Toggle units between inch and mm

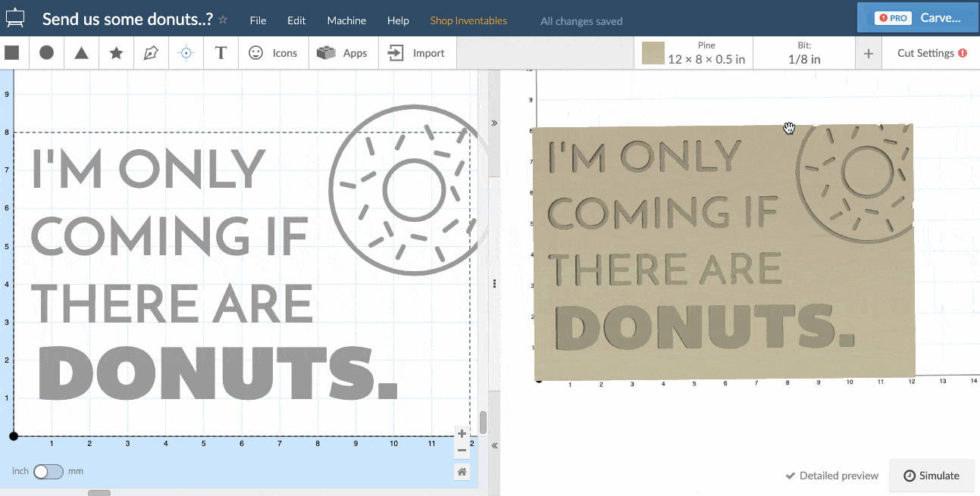(49, 471)
